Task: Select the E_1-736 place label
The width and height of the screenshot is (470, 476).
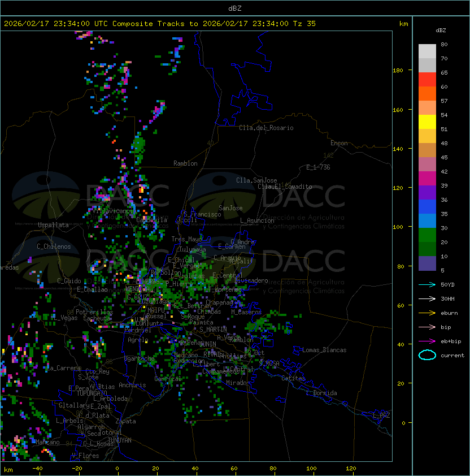Action: (318, 167)
